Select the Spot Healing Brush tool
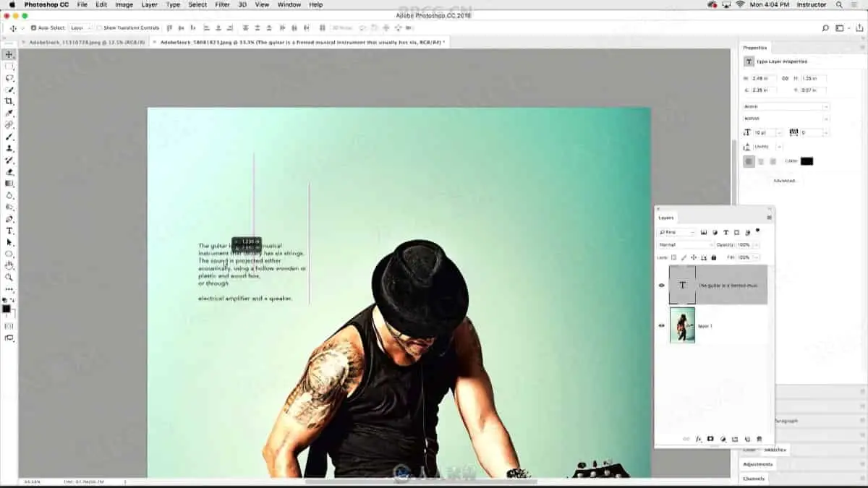The image size is (868, 488). point(9,125)
